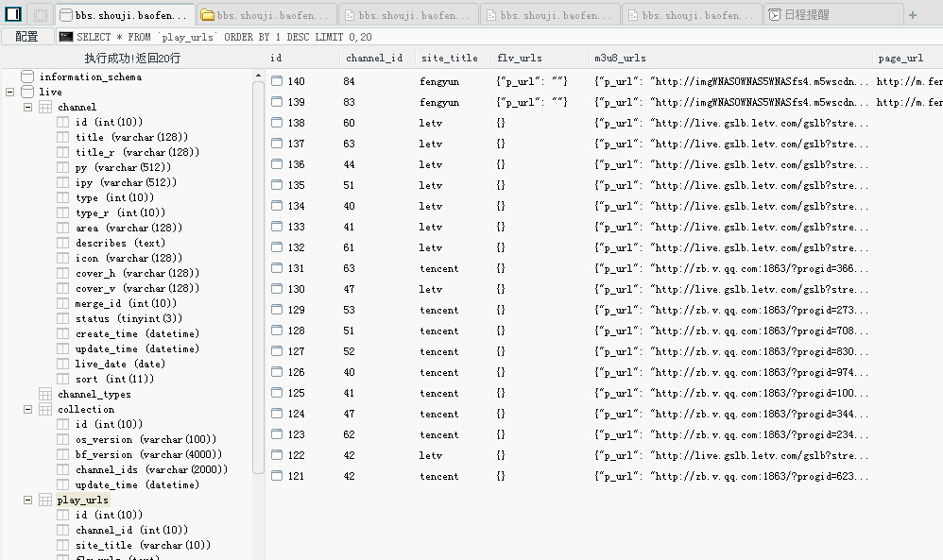
Task: Collapse the channel table node
Action: tap(27, 107)
